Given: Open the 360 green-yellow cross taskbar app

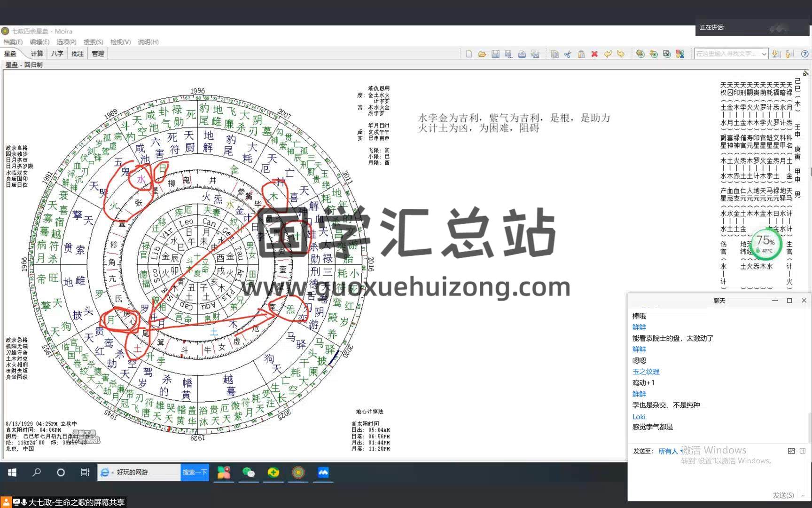Looking at the screenshot, I should (x=273, y=472).
